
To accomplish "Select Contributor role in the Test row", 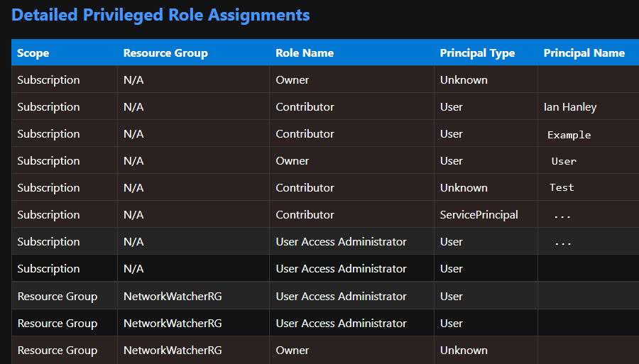I will click(x=305, y=188).
